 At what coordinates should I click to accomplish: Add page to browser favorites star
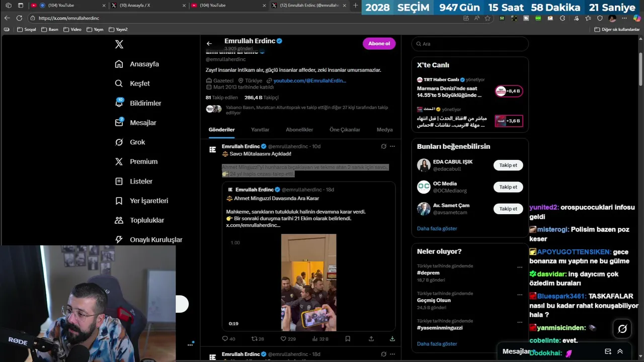pos(488,18)
